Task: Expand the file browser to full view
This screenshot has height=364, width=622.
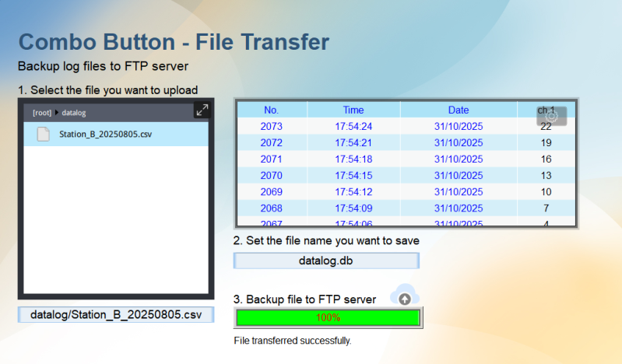Action: pos(202,110)
